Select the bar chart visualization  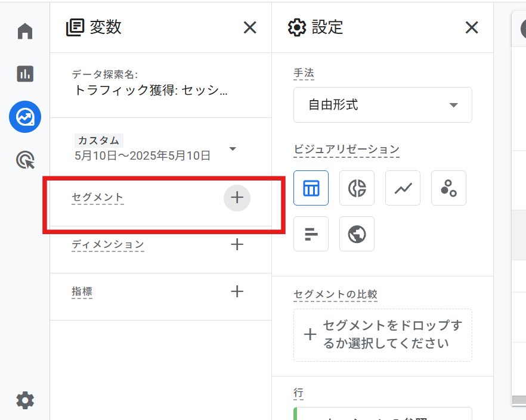tap(311, 234)
